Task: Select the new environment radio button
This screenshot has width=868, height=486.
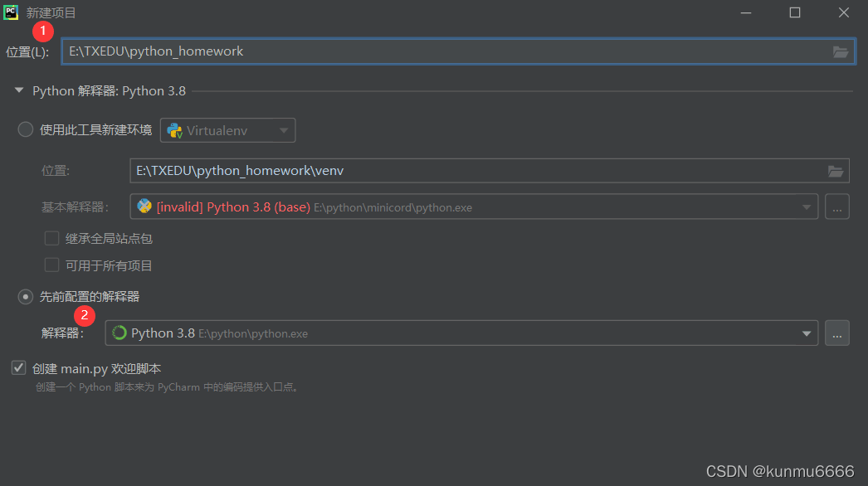Action: (26, 129)
